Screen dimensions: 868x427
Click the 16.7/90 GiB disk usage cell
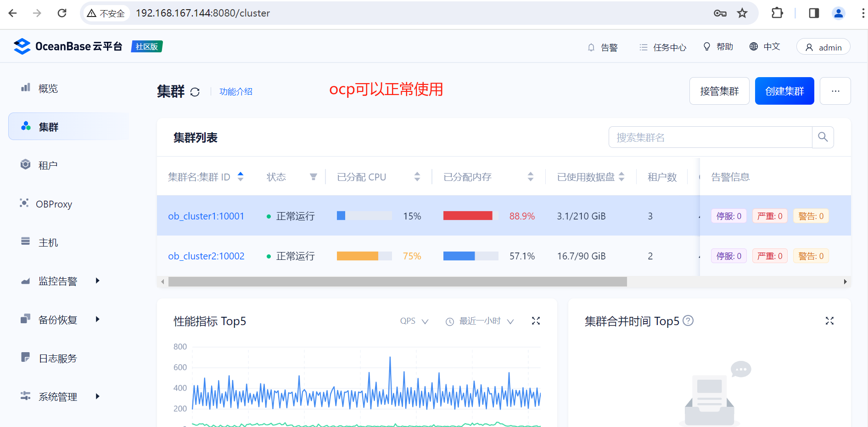pos(581,256)
